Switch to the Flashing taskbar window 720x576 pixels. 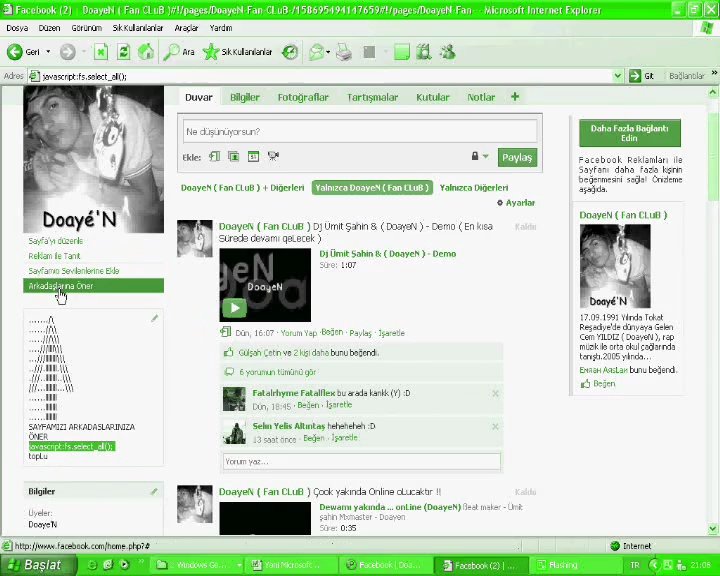575,565
